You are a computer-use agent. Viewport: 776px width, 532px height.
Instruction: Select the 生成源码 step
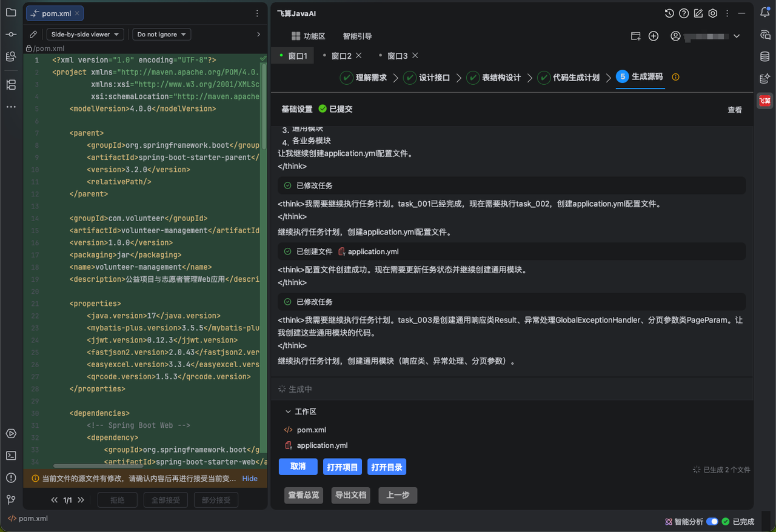(x=640, y=77)
